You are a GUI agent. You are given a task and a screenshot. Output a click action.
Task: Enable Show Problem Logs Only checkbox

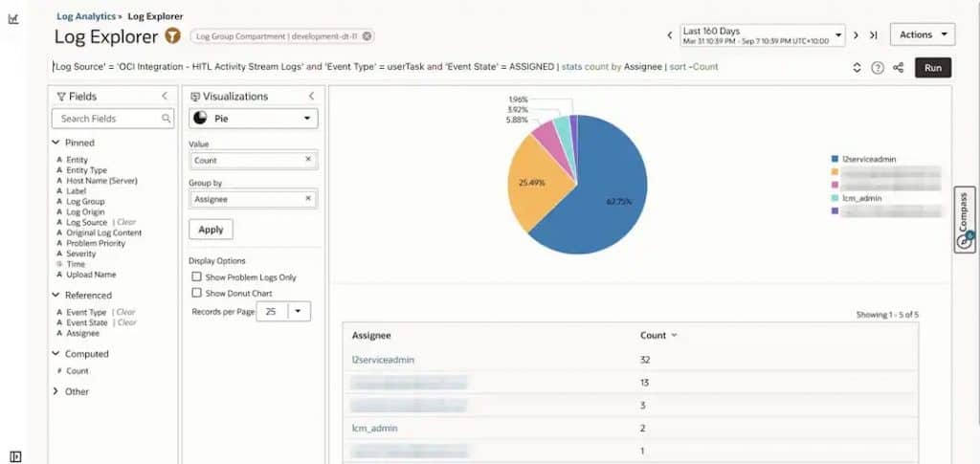pos(197,276)
